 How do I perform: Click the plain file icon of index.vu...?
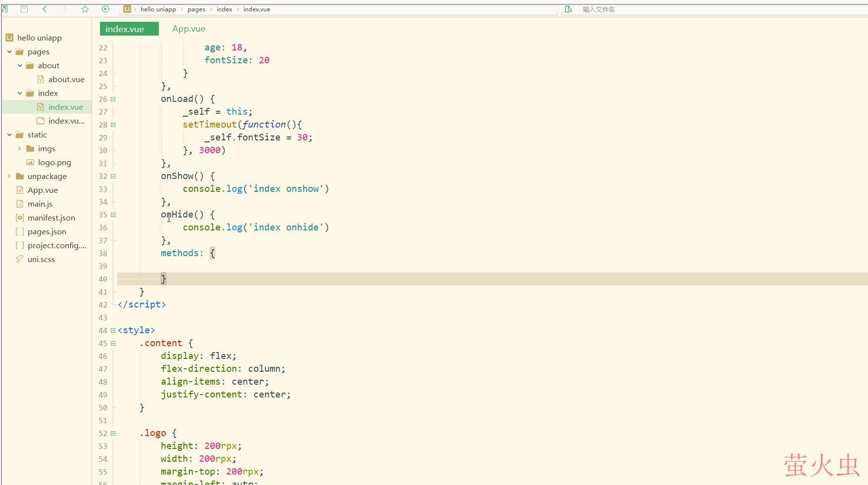point(41,121)
